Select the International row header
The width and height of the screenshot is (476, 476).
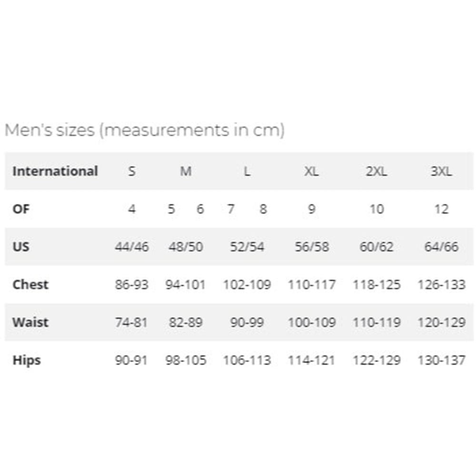point(55,171)
